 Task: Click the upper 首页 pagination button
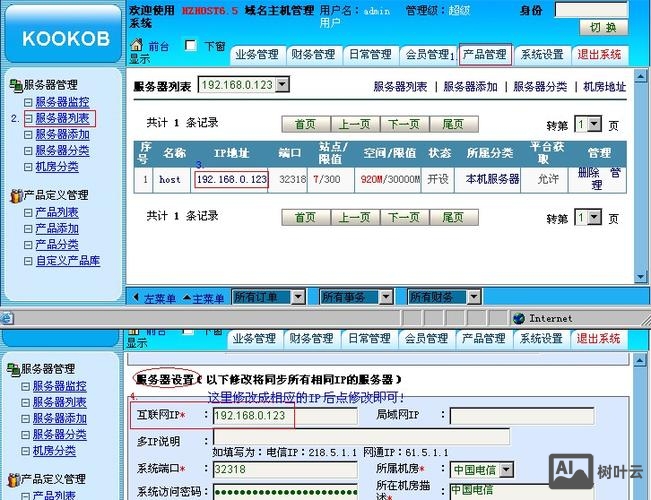(x=306, y=124)
